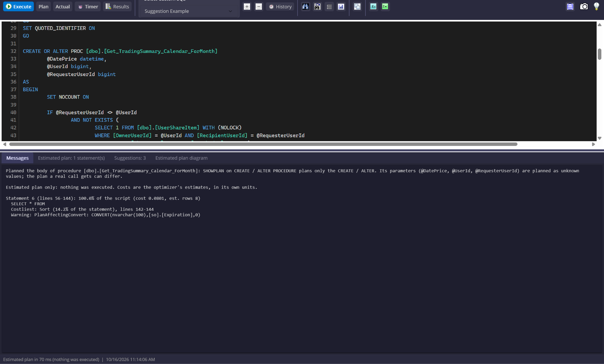The image size is (604, 364).
Task: Click the @DatePrice parameter on line 33
Action: click(62, 59)
